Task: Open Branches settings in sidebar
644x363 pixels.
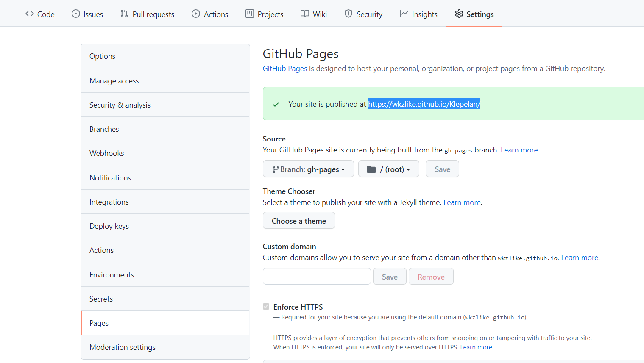Action: (165, 129)
